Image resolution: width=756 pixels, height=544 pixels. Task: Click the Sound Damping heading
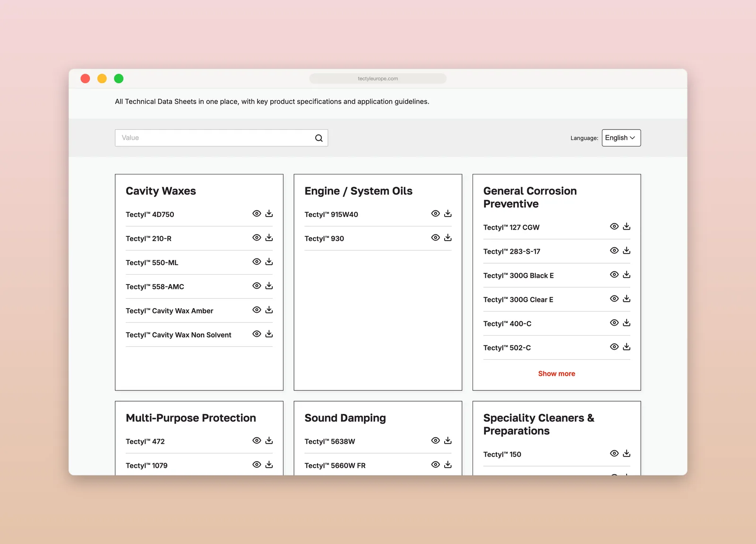pyautogui.click(x=345, y=418)
